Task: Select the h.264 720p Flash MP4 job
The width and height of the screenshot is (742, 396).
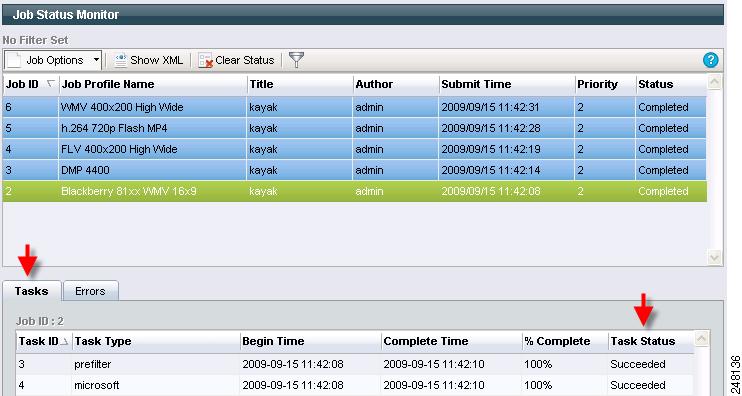Action: [354, 128]
